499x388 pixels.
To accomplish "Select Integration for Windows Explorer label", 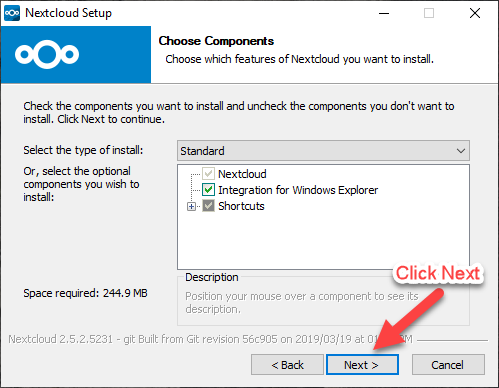I will [x=298, y=190].
